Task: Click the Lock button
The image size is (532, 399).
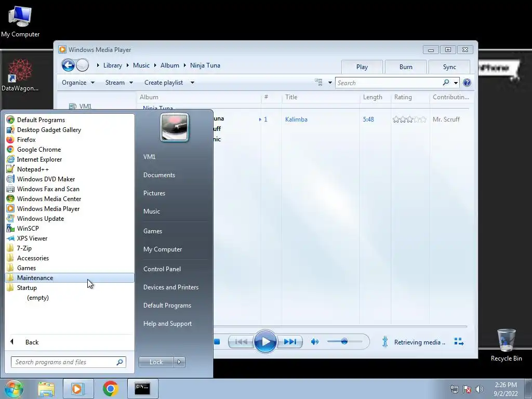Action: tap(156, 362)
